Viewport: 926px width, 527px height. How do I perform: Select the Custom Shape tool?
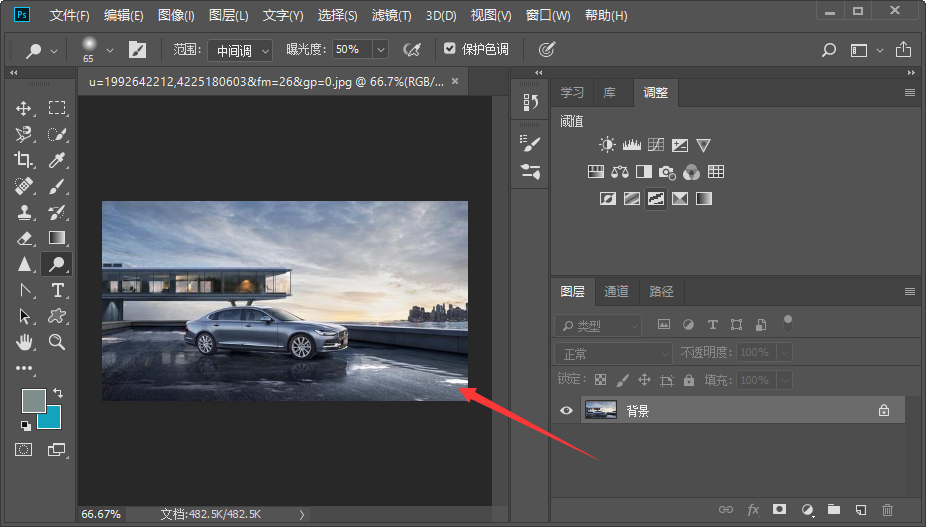pyautogui.click(x=57, y=316)
